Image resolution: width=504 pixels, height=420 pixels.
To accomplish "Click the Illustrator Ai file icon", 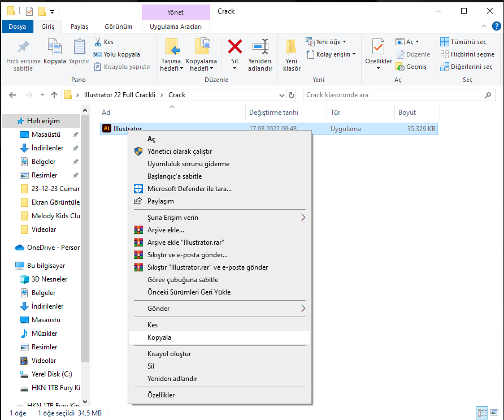I will point(106,128).
